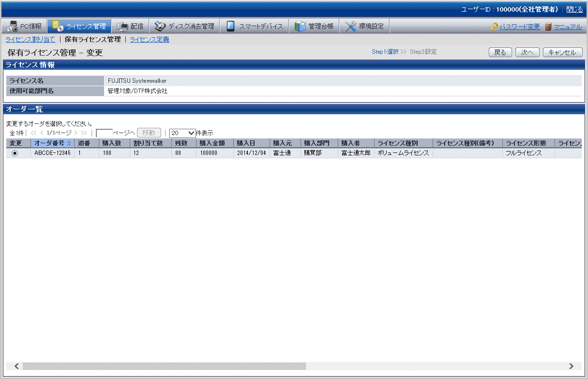Switch to ライセンス定義 sub-tab
Viewport: 588px width, 379px height.
tap(150, 40)
